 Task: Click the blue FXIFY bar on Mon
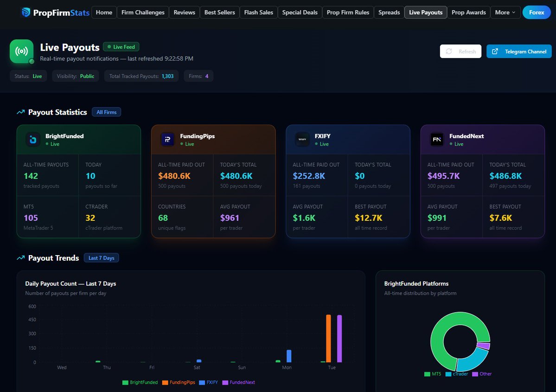[x=289, y=356]
